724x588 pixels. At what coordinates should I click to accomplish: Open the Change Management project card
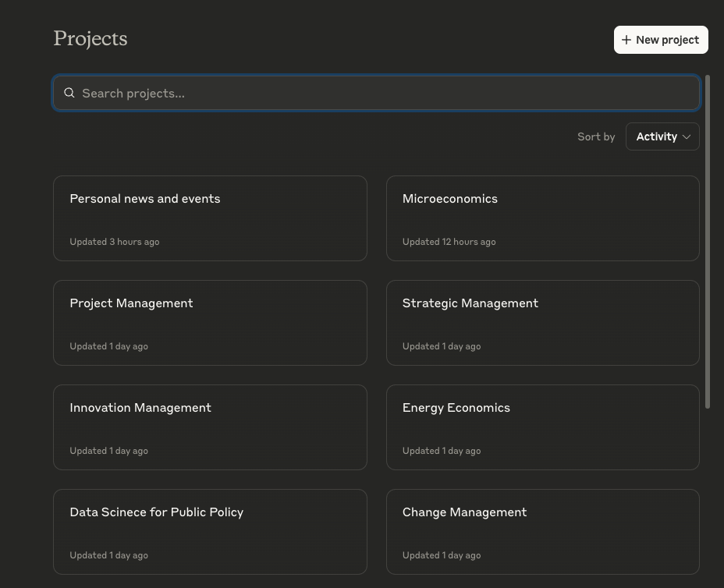pos(542,532)
